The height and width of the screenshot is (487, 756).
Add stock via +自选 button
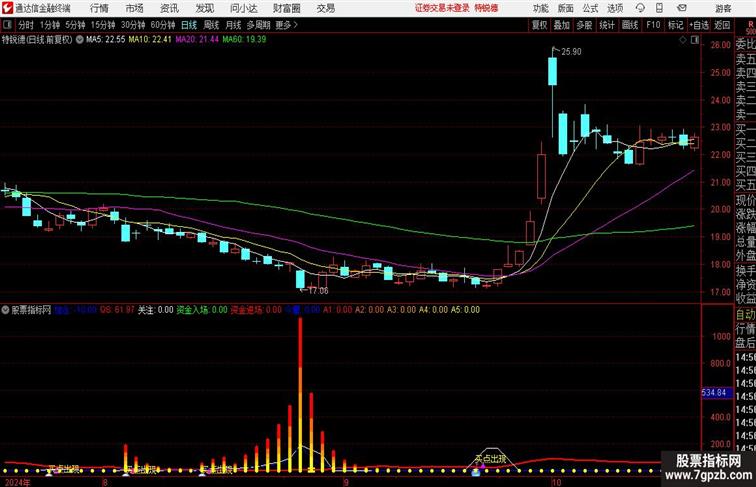pyautogui.click(x=699, y=25)
